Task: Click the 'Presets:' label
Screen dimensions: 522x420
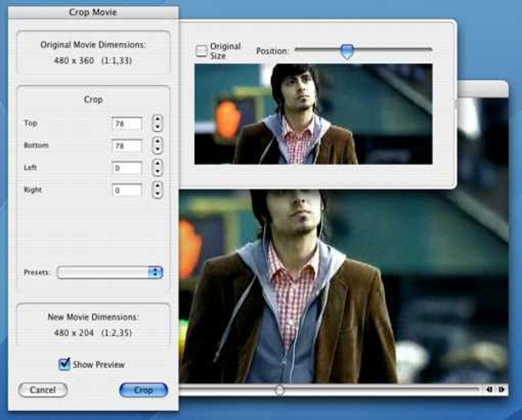Action: tap(37, 273)
